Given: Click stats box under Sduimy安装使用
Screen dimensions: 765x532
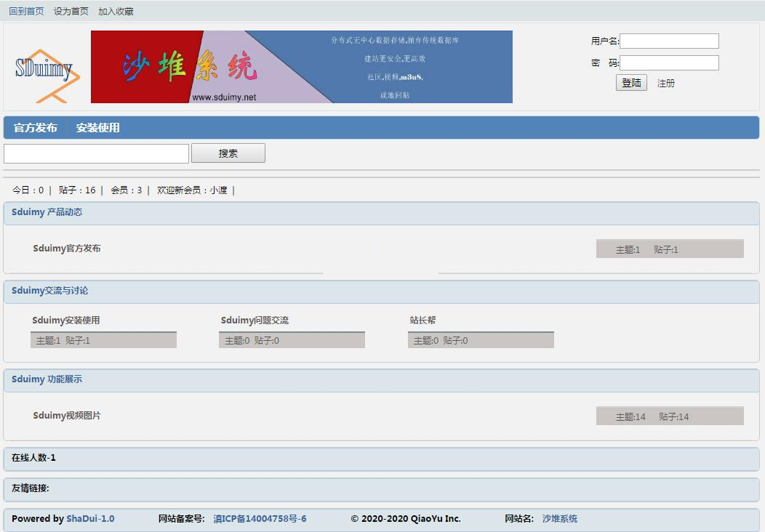Looking at the screenshot, I should coord(103,340).
